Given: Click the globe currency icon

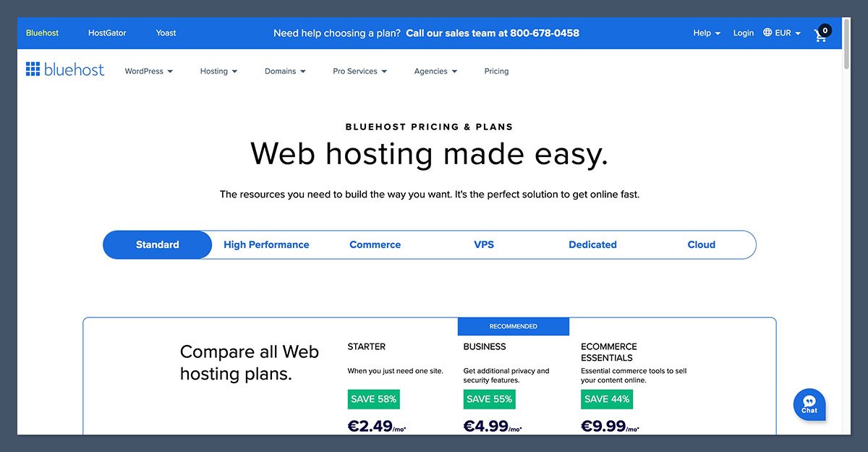Looking at the screenshot, I should click(767, 33).
